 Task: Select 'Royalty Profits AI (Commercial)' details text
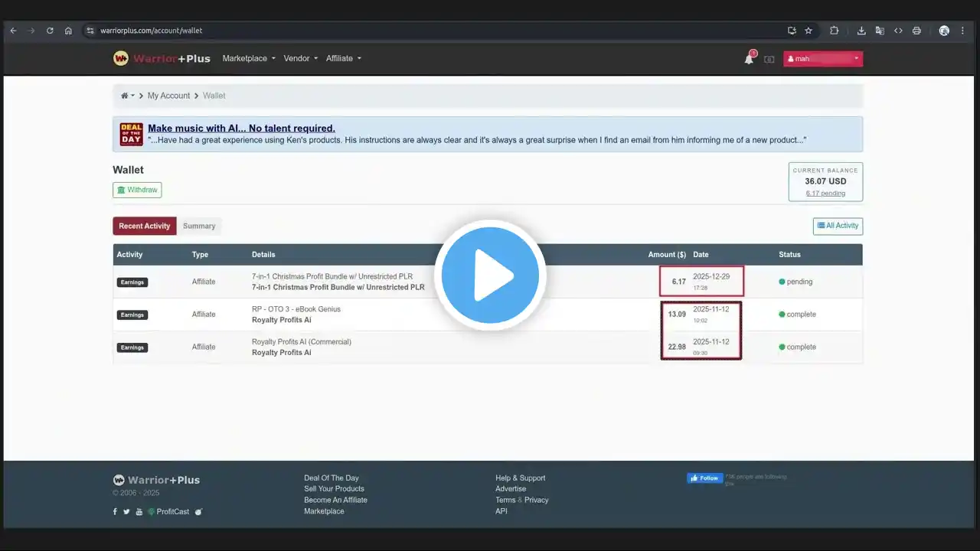pos(302,342)
